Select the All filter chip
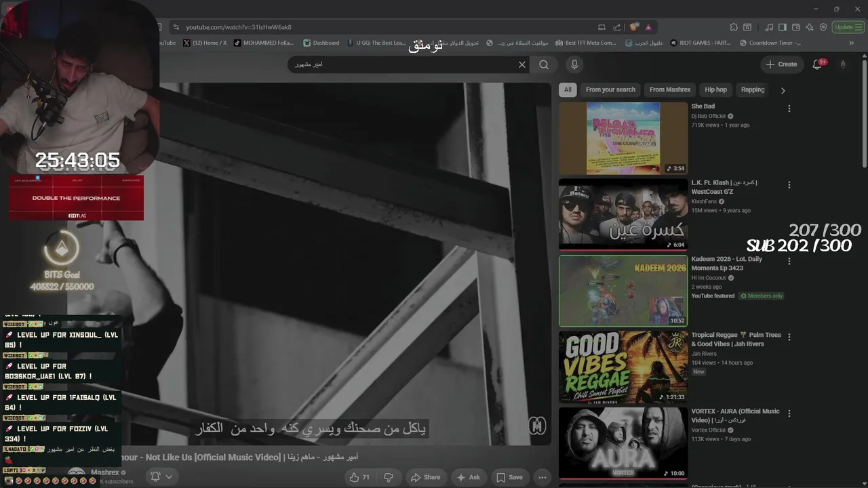Viewport: 868px width, 488px height. point(568,89)
